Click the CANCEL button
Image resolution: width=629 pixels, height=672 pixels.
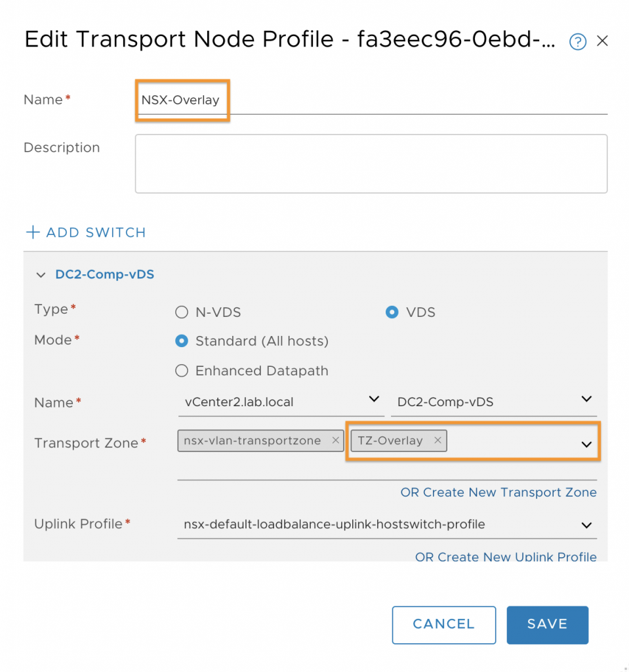(x=444, y=625)
